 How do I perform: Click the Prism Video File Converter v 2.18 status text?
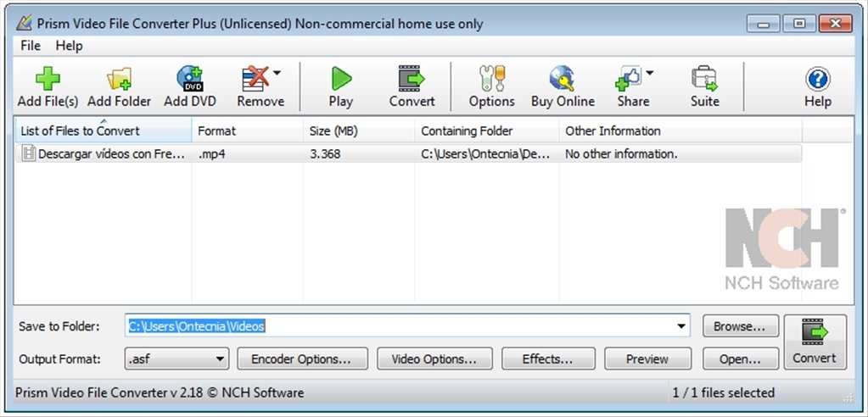(160, 393)
